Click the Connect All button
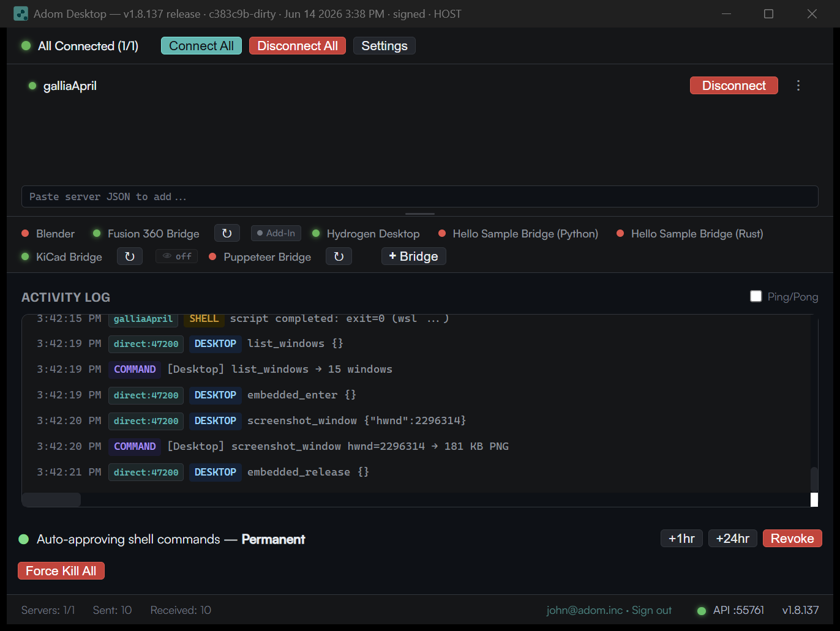This screenshot has width=840, height=631. [x=201, y=46]
